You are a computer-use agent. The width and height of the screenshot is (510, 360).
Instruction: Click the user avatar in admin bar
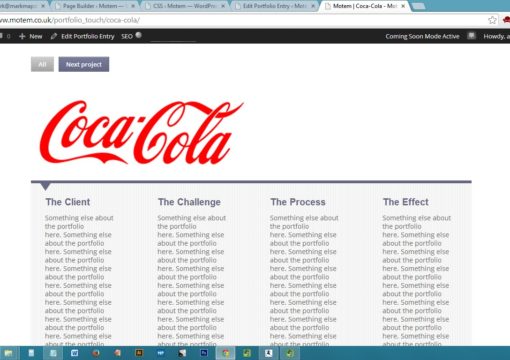[471, 36]
